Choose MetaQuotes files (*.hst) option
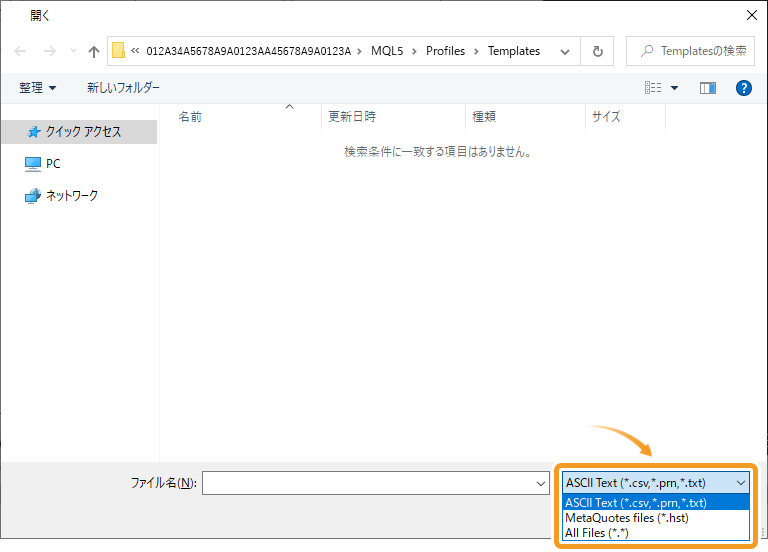This screenshot has height=552, width=768. tap(656, 518)
